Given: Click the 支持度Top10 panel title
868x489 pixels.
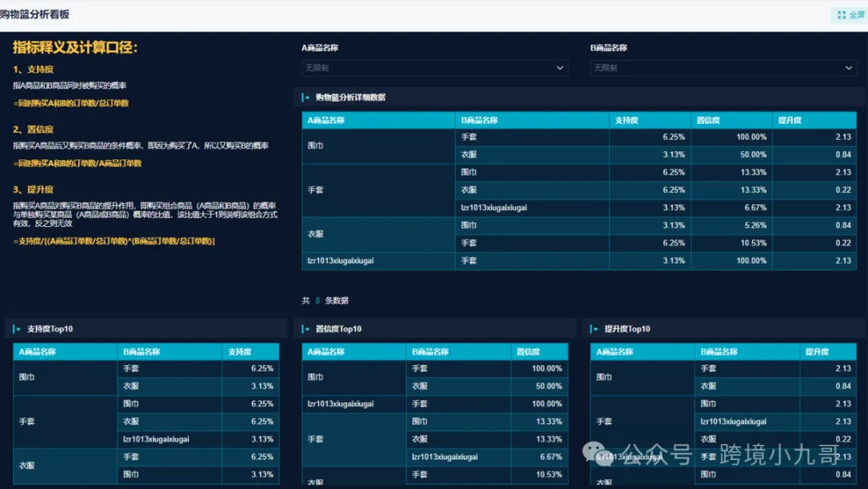Looking at the screenshot, I should coord(51,329).
